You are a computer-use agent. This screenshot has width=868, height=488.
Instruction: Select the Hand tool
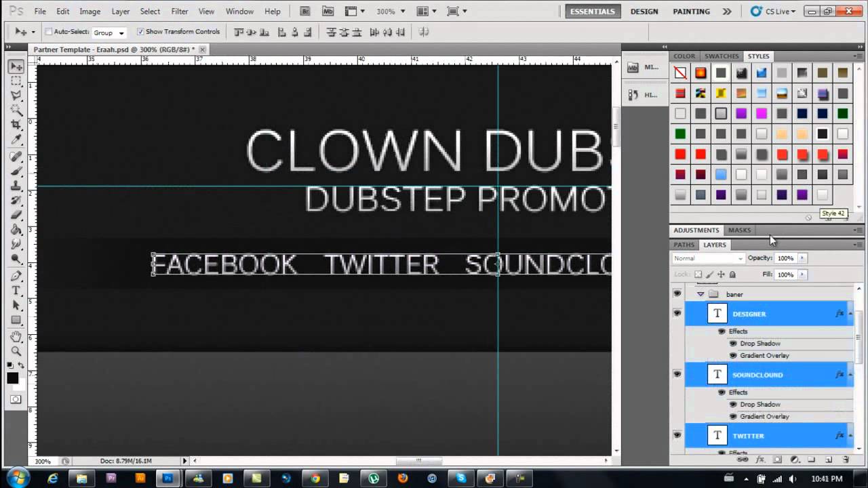click(16, 337)
